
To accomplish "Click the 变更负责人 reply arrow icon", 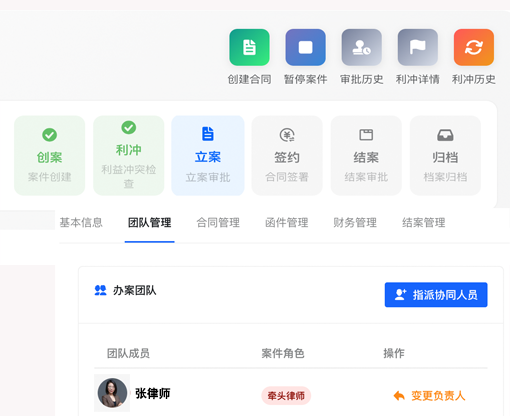I will [399, 396].
